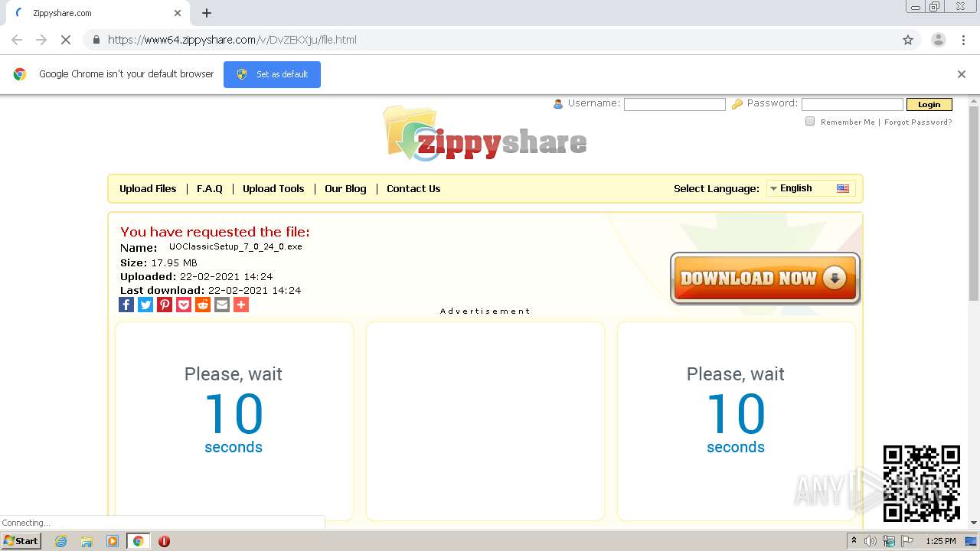
Task: Dismiss the default browser notification bar
Action: point(962,74)
